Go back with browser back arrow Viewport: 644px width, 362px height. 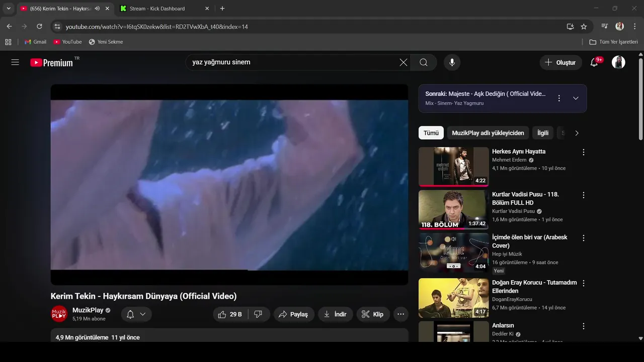pos(9,26)
